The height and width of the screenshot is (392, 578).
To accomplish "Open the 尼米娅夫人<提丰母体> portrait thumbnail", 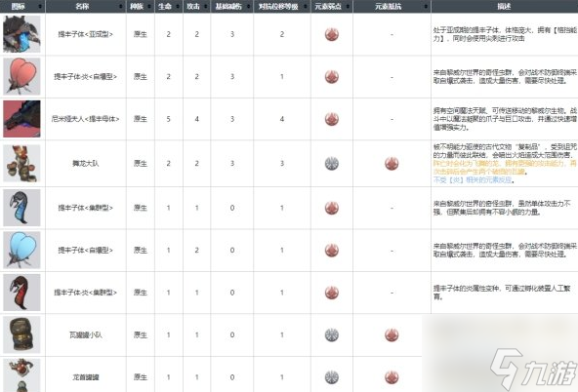I will tap(21, 119).
